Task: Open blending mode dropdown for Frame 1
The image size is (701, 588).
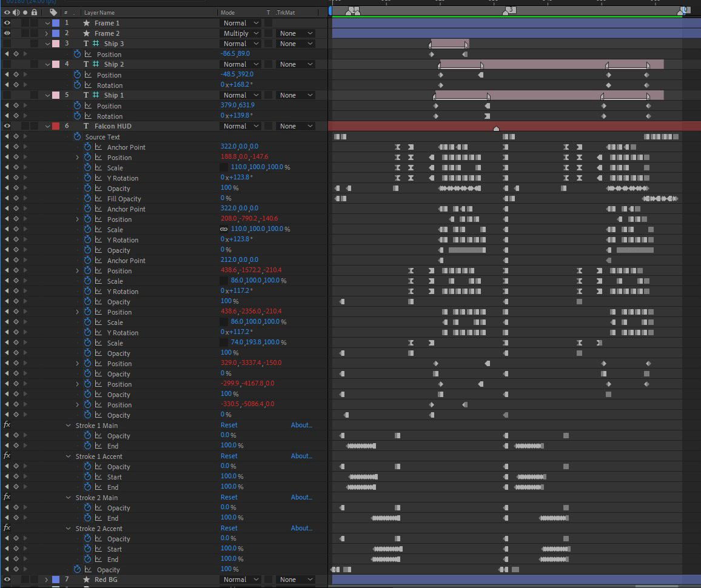Action: pos(241,23)
